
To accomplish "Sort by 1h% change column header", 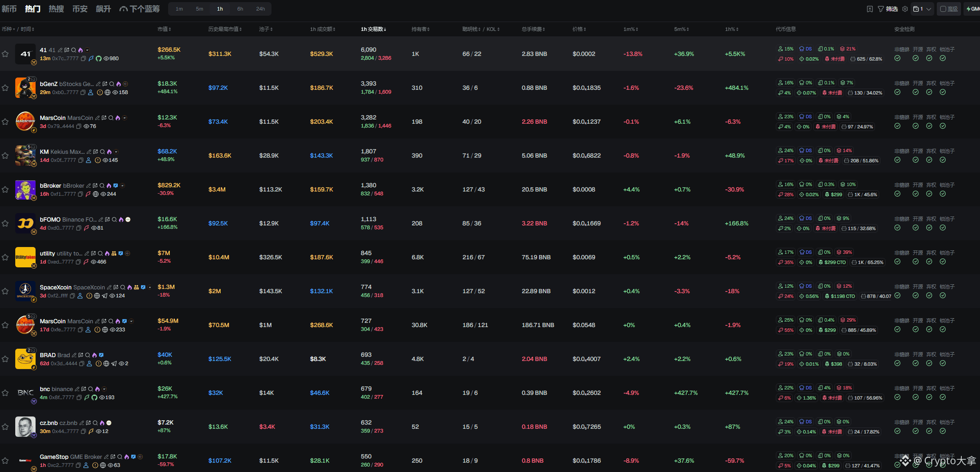I will [731, 29].
